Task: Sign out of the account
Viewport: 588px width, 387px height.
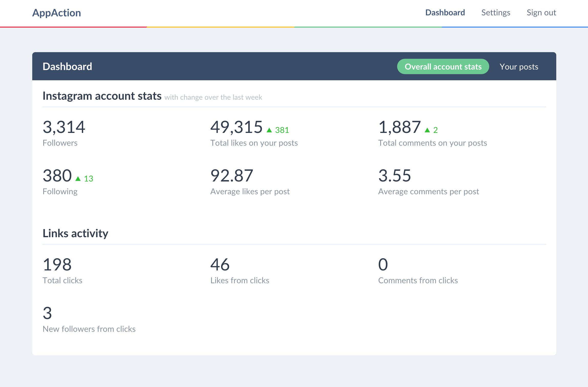Action: 541,13
